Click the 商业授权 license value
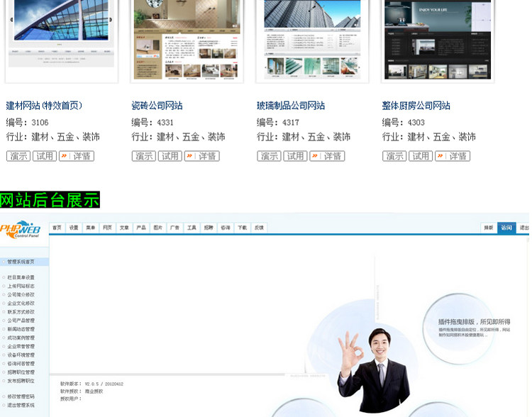532x417 pixels. pos(94,391)
